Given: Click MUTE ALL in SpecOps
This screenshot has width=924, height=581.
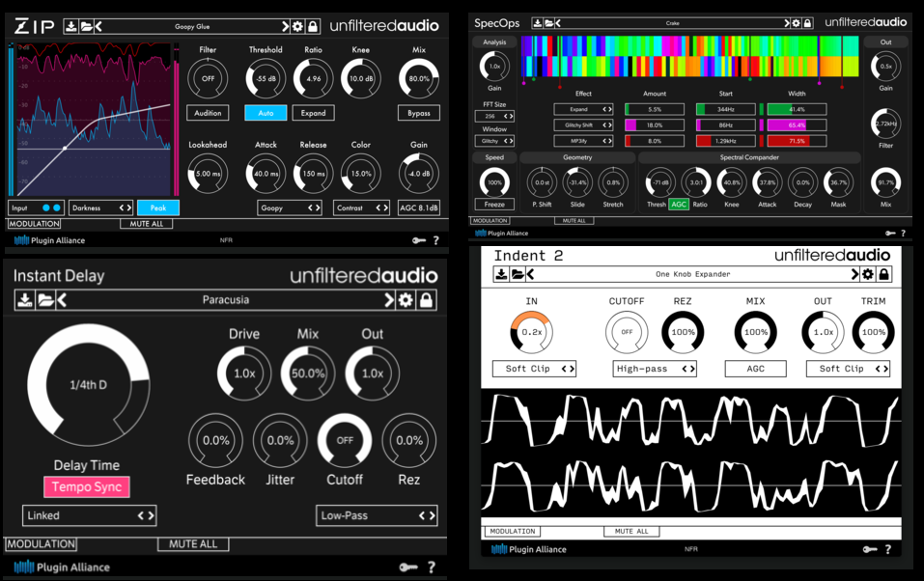Looking at the screenshot, I should coord(574,220).
